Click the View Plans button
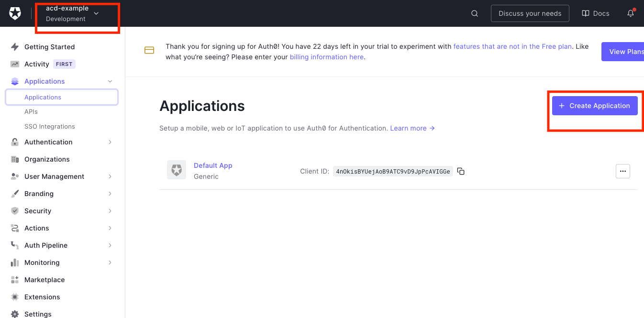The height and width of the screenshot is (318, 644). tap(622, 52)
